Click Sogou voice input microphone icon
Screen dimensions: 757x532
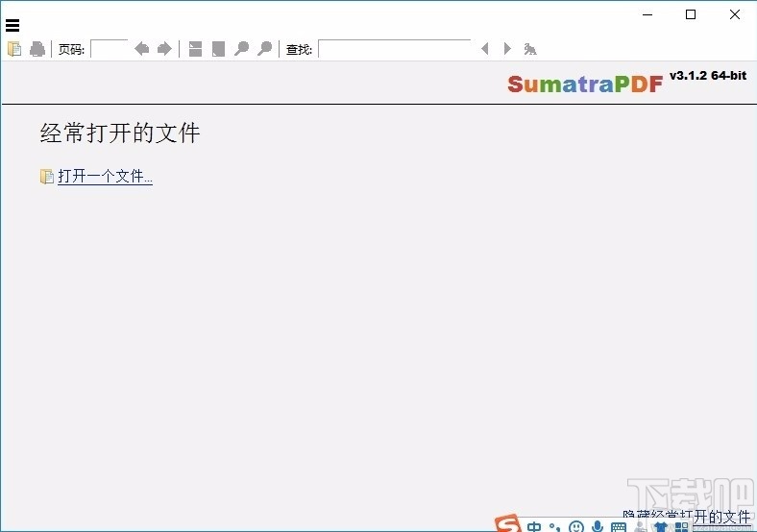tap(598, 526)
